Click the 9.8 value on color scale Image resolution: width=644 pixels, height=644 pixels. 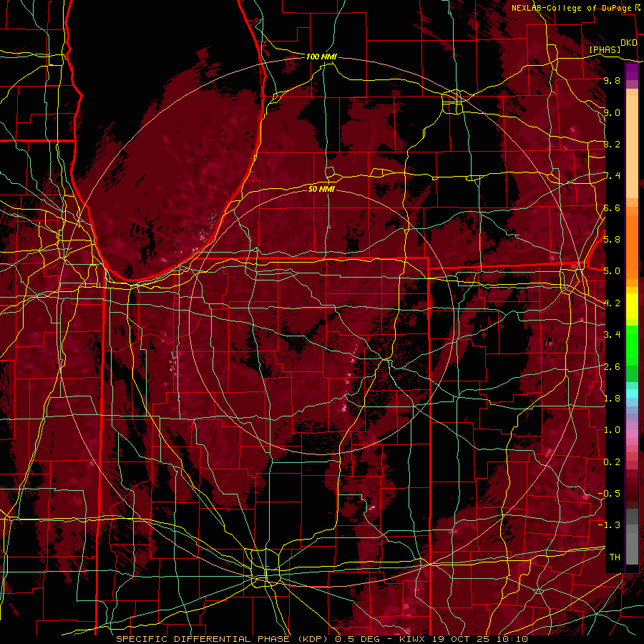[612, 80]
